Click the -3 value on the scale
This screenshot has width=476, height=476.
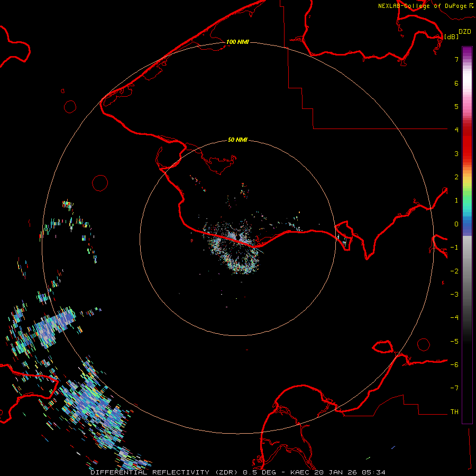click(454, 295)
